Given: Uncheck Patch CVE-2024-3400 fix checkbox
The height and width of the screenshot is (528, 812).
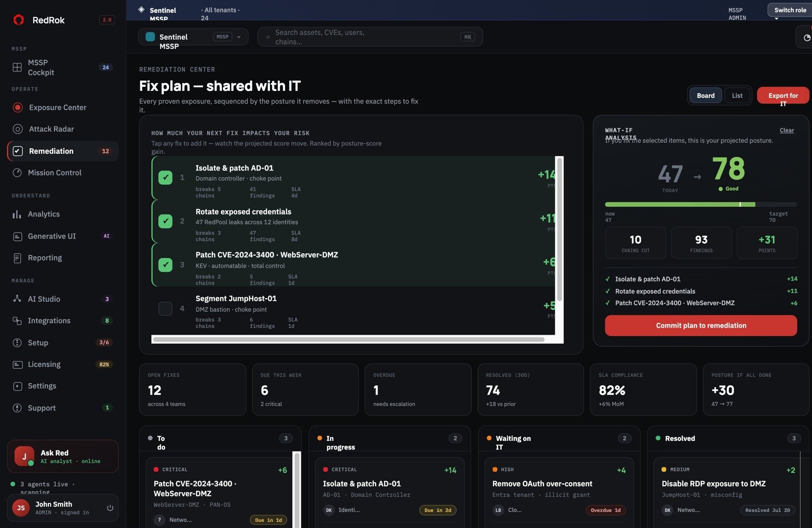Looking at the screenshot, I should pyautogui.click(x=165, y=265).
